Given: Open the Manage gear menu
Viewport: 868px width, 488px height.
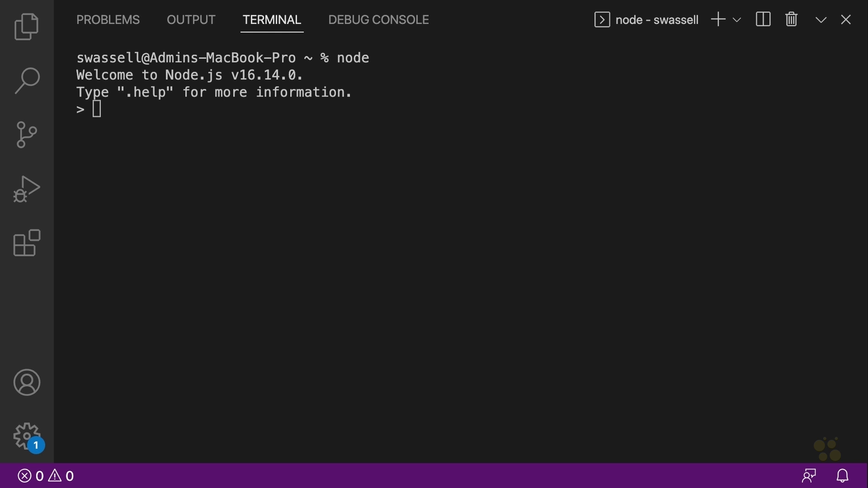Looking at the screenshot, I should [28, 437].
